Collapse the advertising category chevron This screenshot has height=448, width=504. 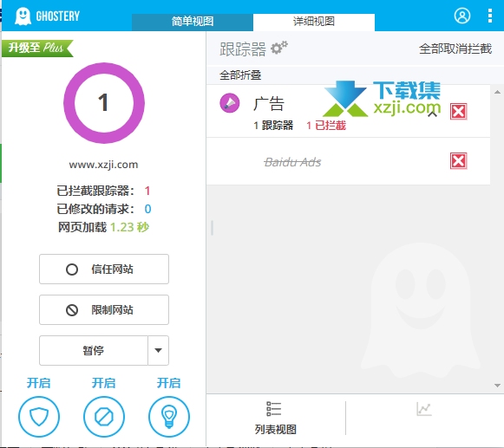(x=432, y=114)
